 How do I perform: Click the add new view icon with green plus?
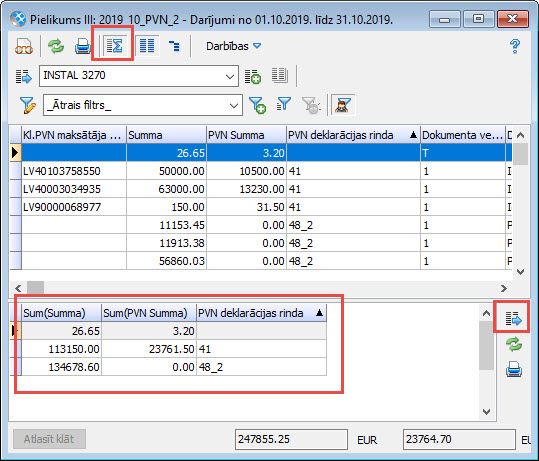tap(253, 76)
